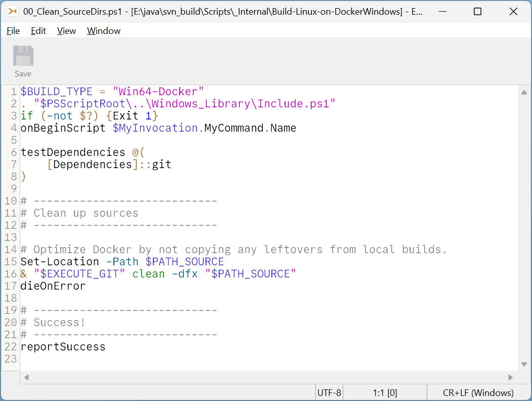Screen dimensions: 532x401
Task: Click the application icon in the title bar
Action: (12, 11)
